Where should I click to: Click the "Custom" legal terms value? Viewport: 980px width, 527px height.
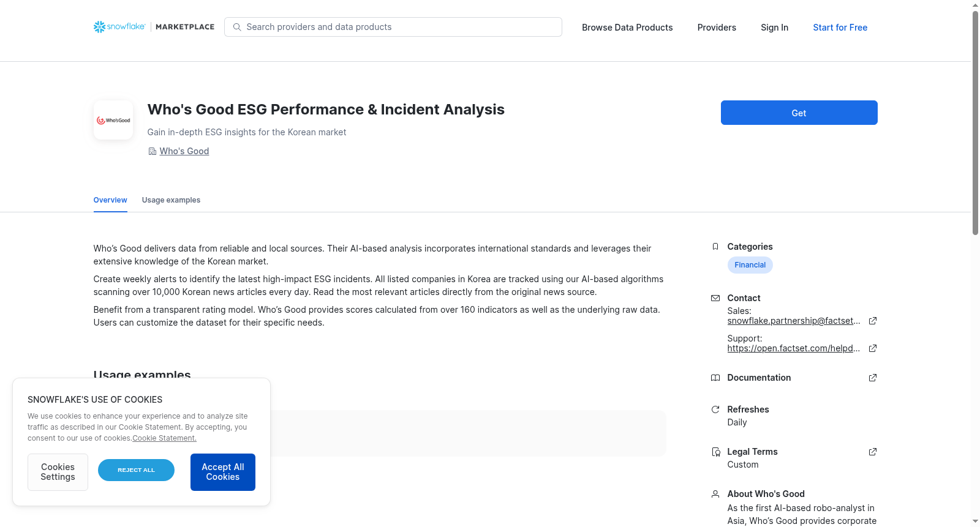point(743,465)
